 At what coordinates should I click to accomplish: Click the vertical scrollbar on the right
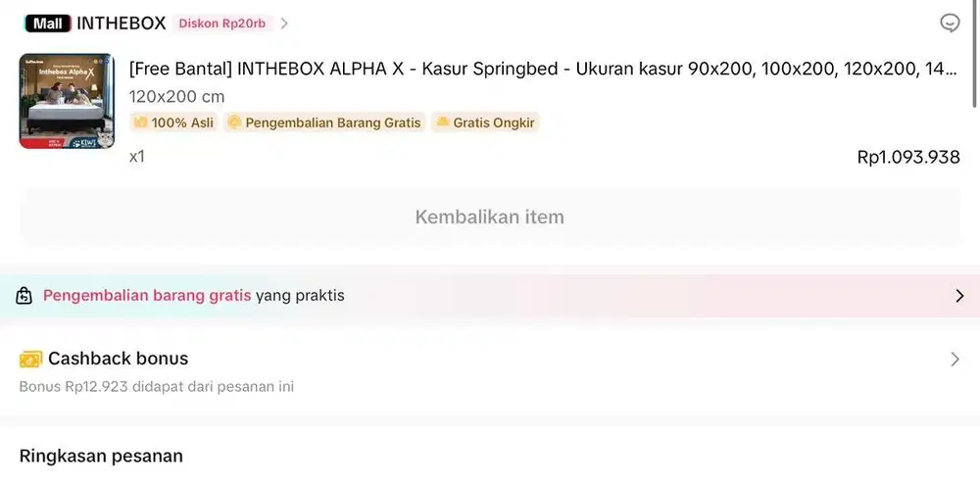point(974,59)
